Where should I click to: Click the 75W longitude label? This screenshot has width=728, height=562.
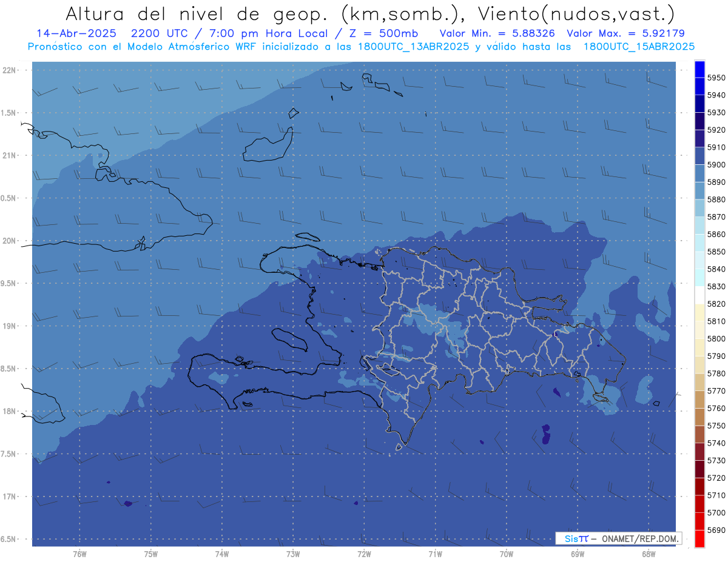click(x=151, y=554)
